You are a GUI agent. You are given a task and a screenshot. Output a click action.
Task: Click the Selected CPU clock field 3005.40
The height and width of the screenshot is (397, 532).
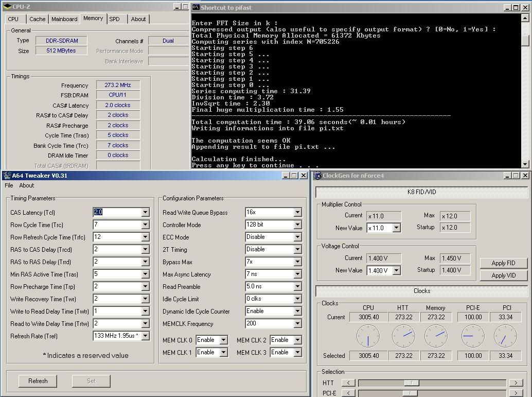[369, 356]
